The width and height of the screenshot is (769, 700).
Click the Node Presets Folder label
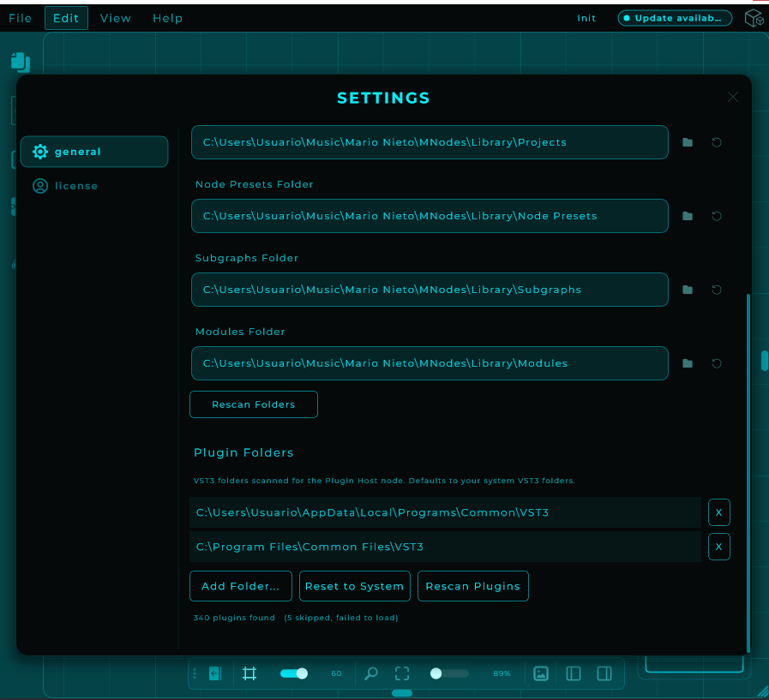point(254,184)
